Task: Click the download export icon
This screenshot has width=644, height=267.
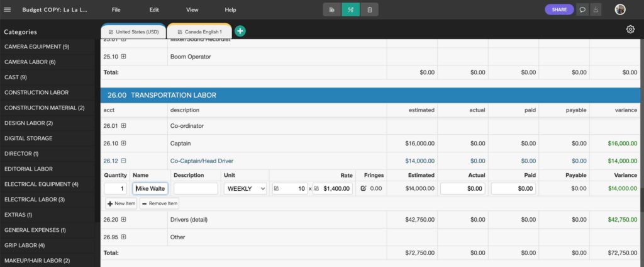Action: click(x=596, y=9)
